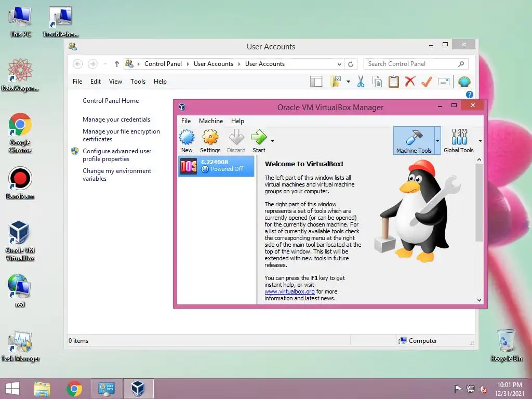Image resolution: width=532 pixels, height=399 pixels.
Task: Open the recent locations dropdown arrow
Action: pyautogui.click(x=105, y=64)
